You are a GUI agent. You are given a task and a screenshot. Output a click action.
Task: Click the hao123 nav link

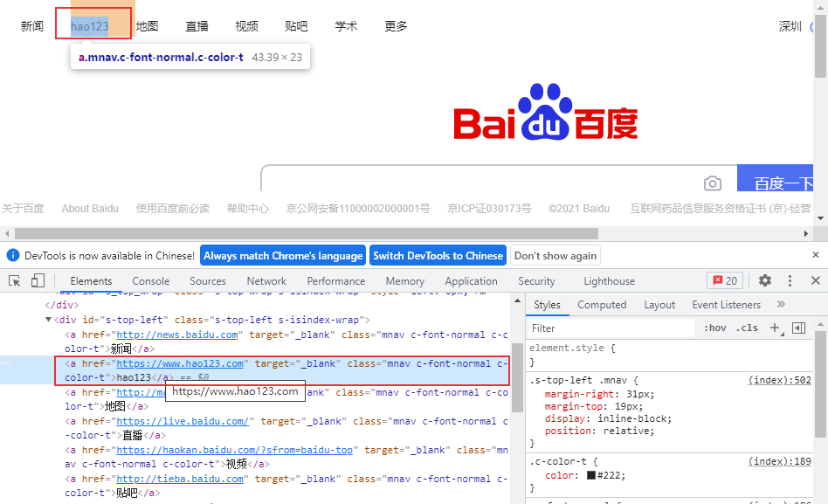pyautogui.click(x=90, y=26)
